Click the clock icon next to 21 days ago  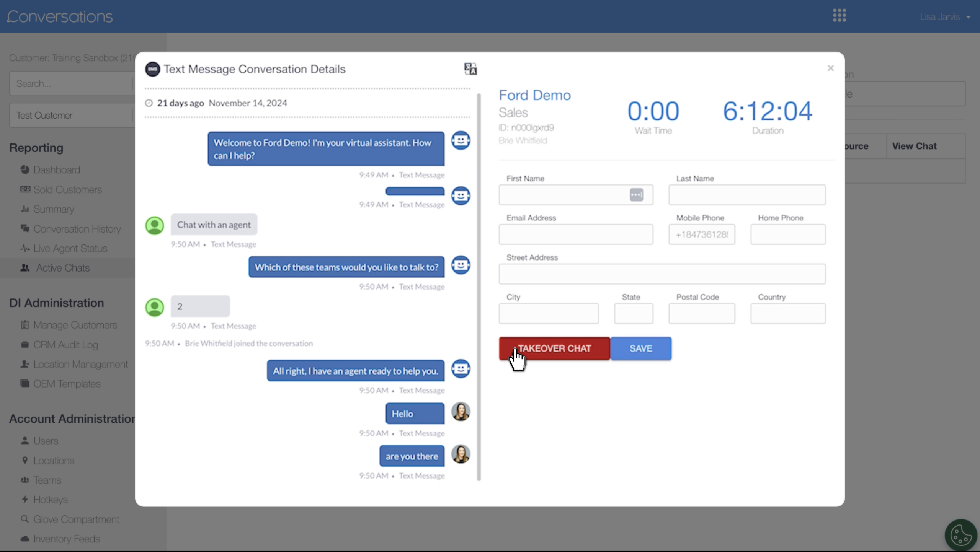149,103
